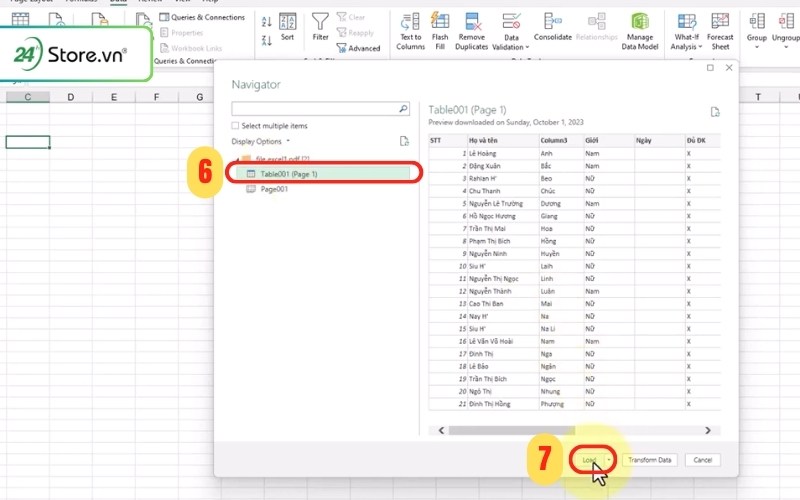Viewport: 800px width, 500px height.
Task: Click the Sort A to Z icon
Action: (266, 21)
